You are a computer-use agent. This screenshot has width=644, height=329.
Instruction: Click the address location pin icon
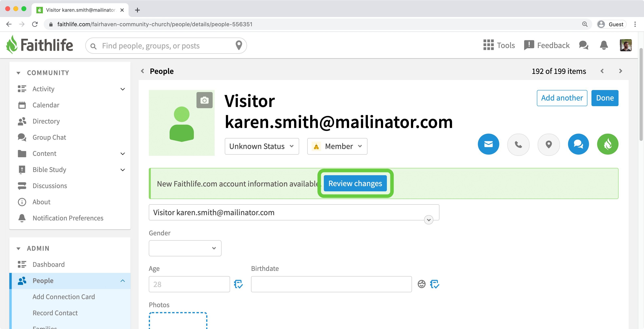pos(549,144)
